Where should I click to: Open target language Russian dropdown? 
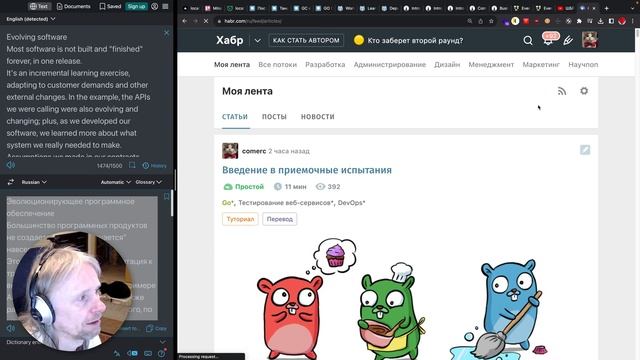pyautogui.click(x=34, y=182)
